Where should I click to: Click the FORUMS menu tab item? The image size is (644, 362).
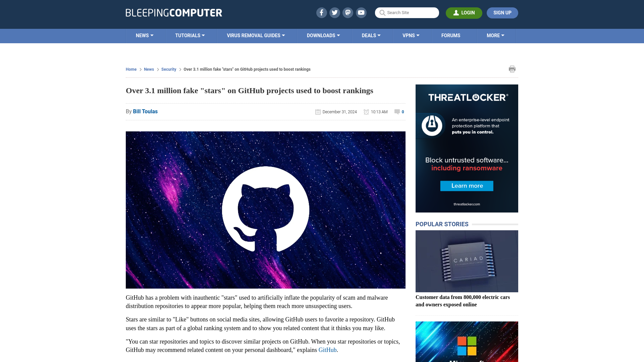pos(451,35)
